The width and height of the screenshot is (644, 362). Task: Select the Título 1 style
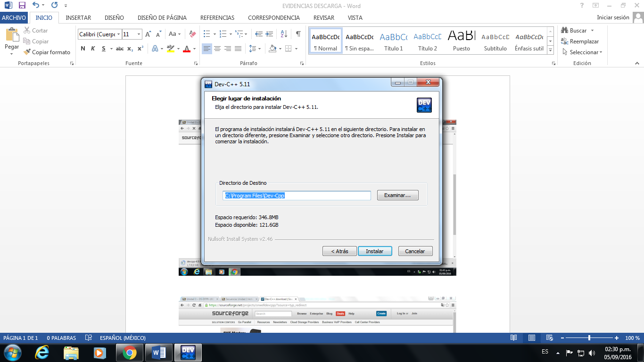click(x=394, y=41)
